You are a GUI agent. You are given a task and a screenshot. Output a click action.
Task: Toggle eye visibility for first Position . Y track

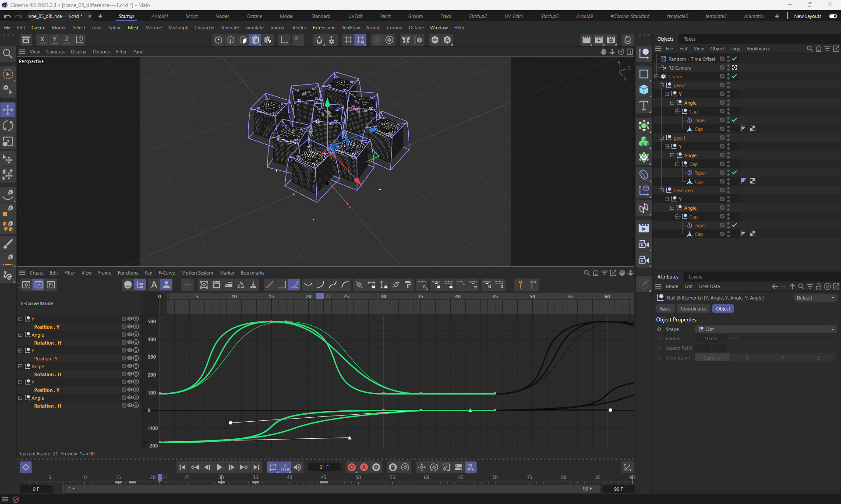pos(130,327)
